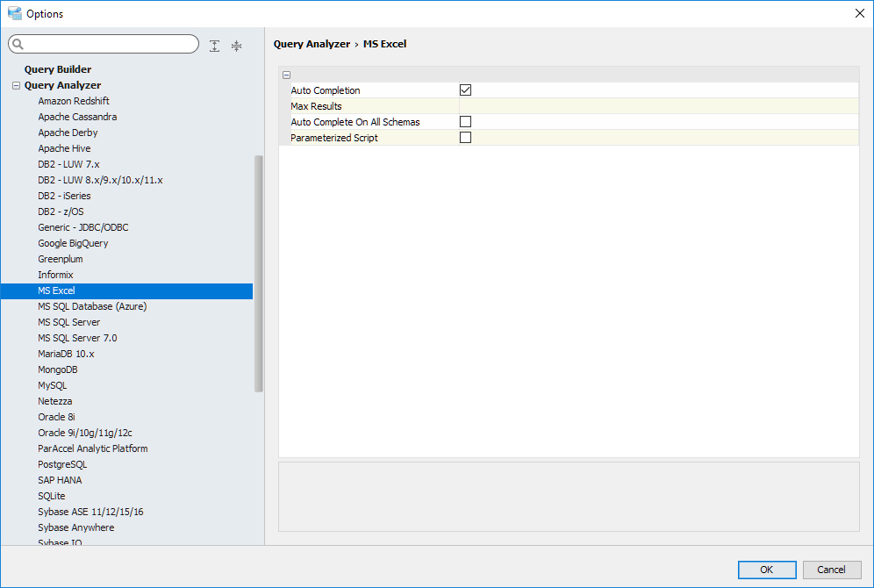Select Query Builder in the tree

(x=58, y=69)
